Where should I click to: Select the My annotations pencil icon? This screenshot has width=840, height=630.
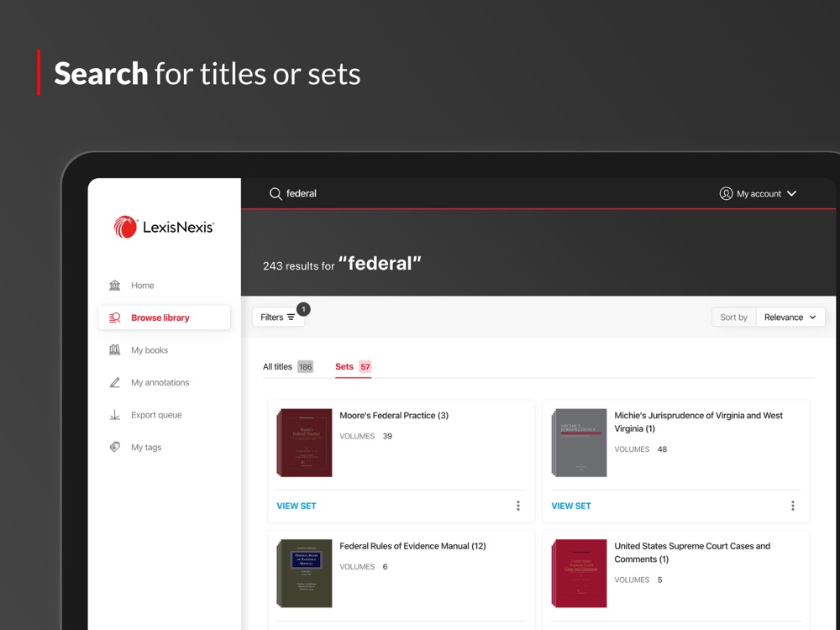[115, 382]
